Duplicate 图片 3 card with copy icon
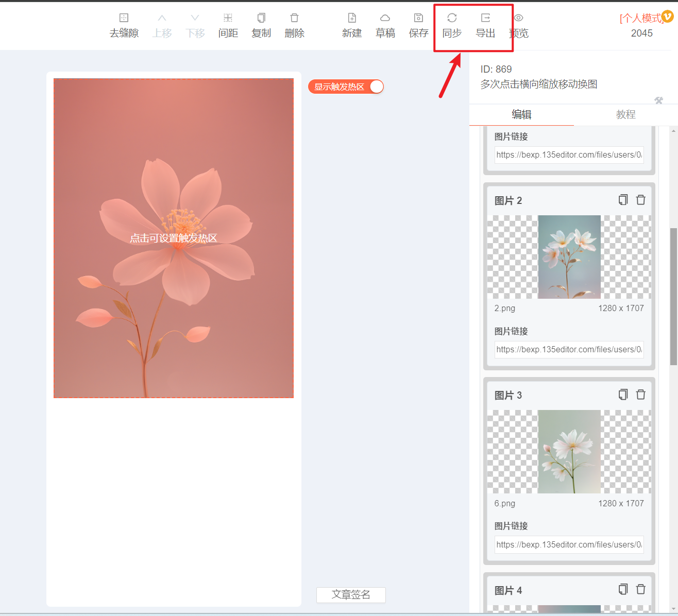Image resolution: width=678 pixels, height=616 pixels. click(x=623, y=395)
